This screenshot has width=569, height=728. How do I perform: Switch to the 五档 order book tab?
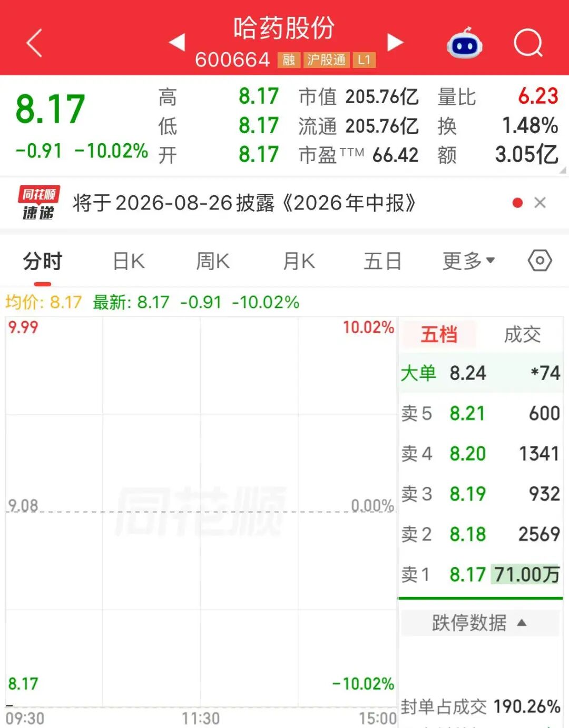tap(439, 335)
